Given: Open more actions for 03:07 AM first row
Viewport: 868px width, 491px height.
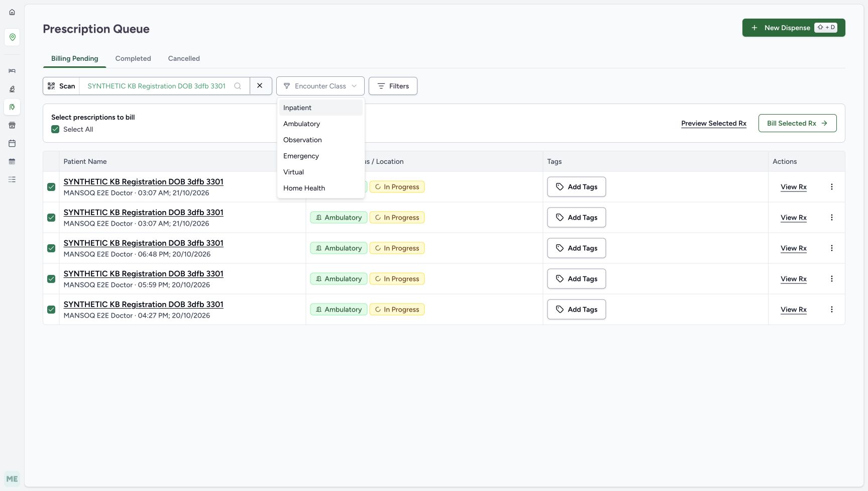Looking at the screenshot, I should pyautogui.click(x=832, y=187).
